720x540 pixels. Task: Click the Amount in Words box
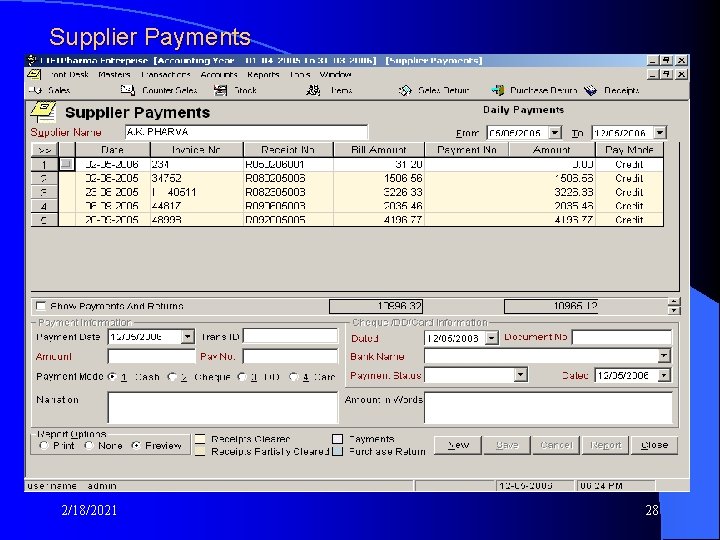pos(548,407)
